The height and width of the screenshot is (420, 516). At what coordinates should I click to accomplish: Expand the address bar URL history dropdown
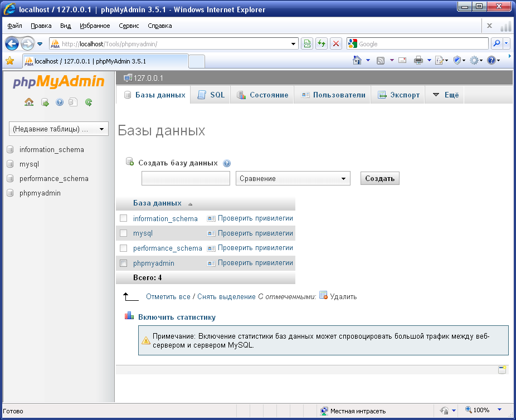[293, 44]
